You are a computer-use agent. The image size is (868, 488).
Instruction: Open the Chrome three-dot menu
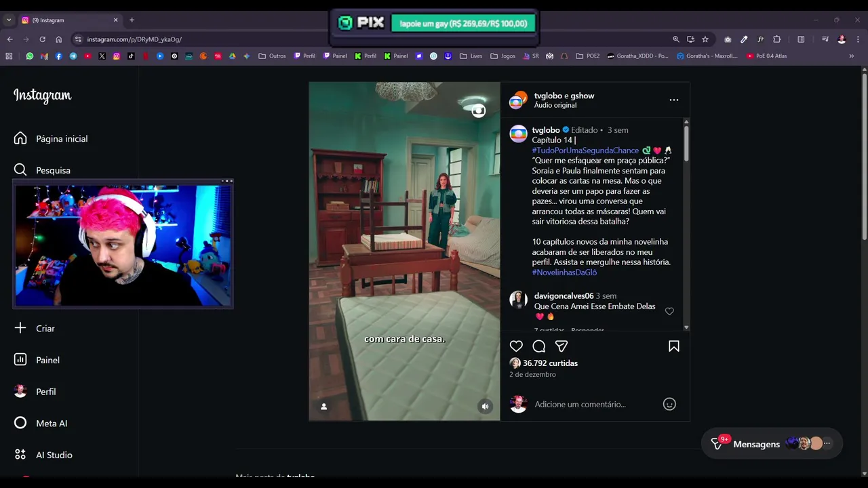coord(858,39)
